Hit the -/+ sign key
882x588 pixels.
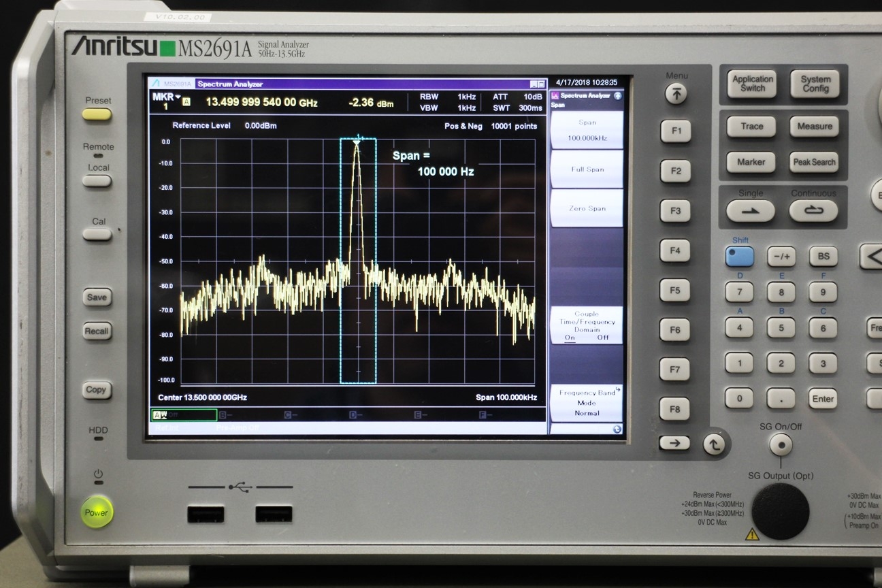point(781,257)
